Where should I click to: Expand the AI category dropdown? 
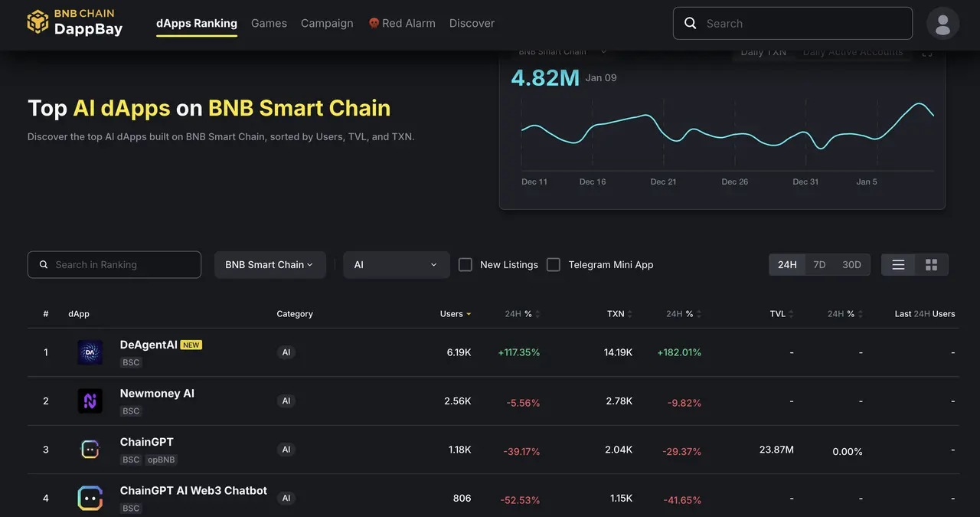(396, 264)
